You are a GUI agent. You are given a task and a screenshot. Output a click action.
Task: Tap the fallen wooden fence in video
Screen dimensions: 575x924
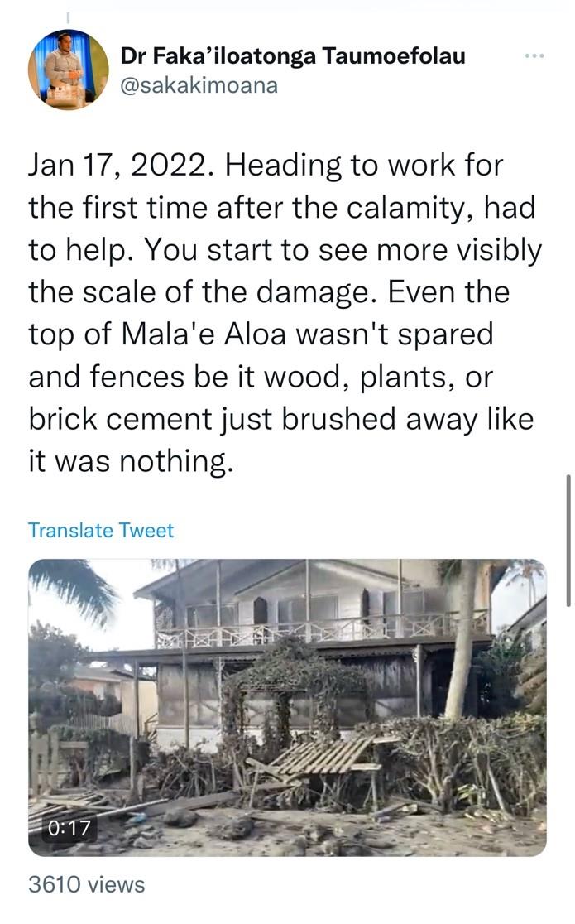[x=323, y=754]
